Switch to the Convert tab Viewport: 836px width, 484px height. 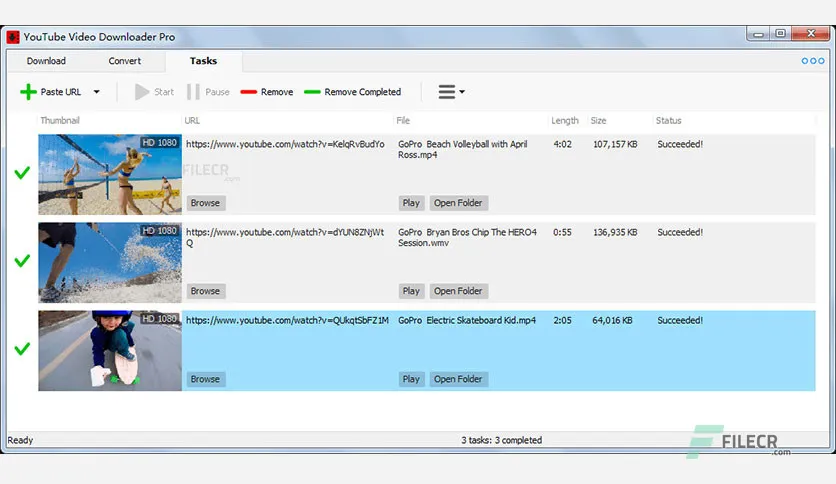click(125, 61)
